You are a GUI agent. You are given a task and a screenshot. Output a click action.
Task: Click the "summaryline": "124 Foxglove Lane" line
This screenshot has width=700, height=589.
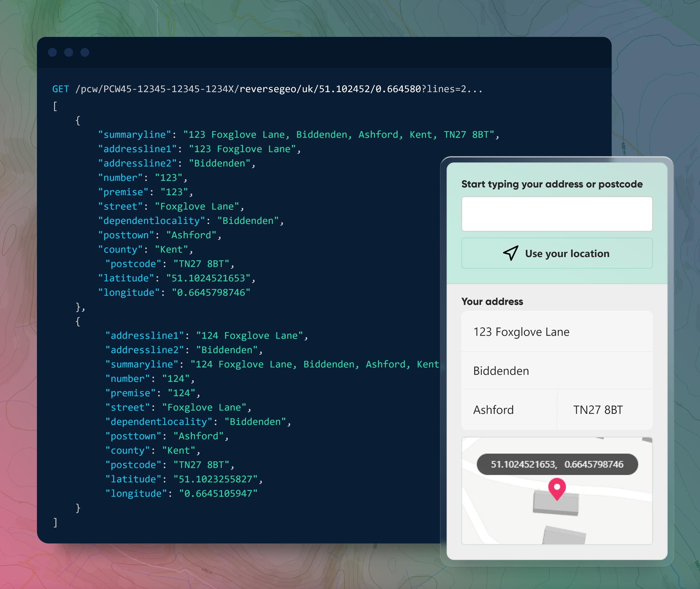[x=272, y=364]
